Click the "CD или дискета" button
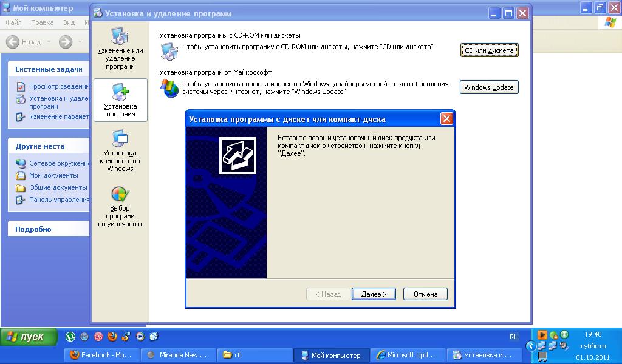The height and width of the screenshot is (364, 622). click(489, 50)
